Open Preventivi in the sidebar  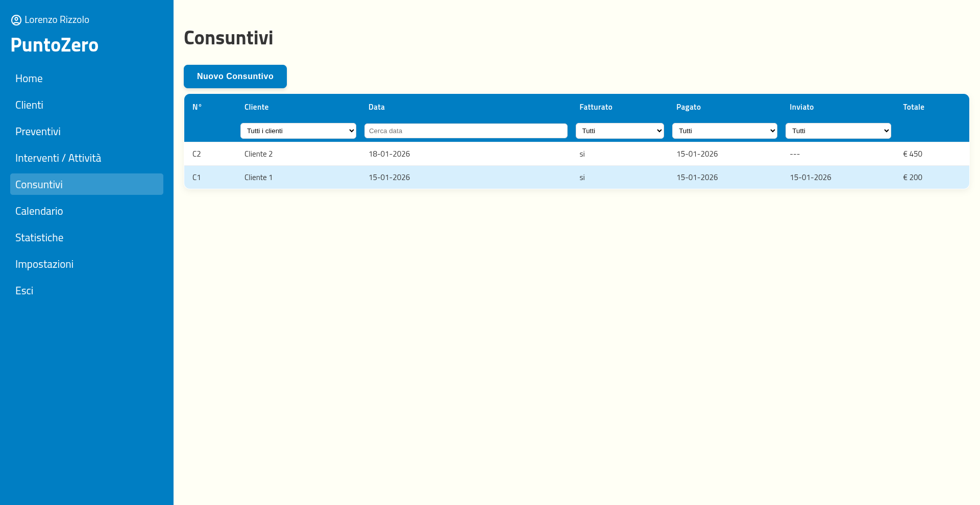point(38,132)
